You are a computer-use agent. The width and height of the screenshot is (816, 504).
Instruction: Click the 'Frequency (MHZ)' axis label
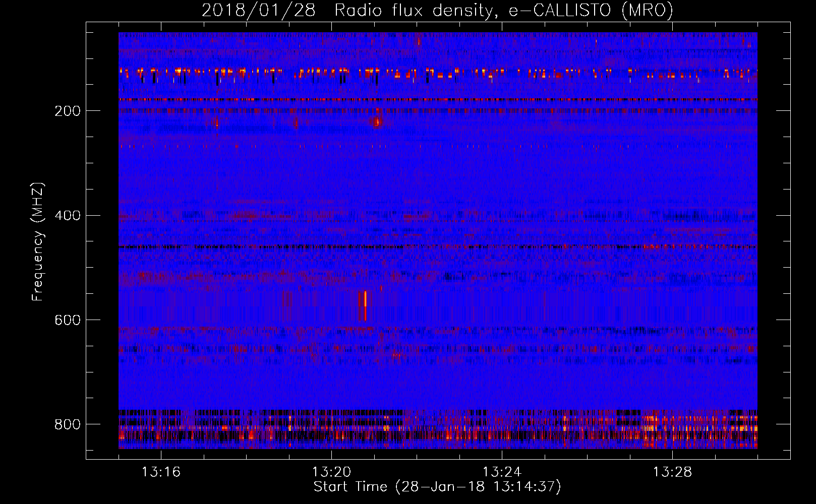pos(38,242)
